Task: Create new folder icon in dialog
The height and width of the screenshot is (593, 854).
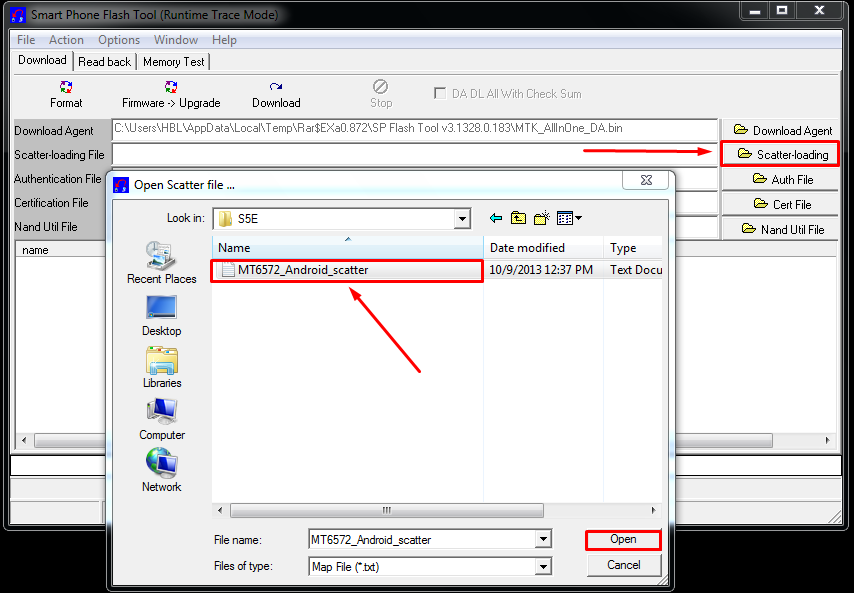Action: point(542,218)
